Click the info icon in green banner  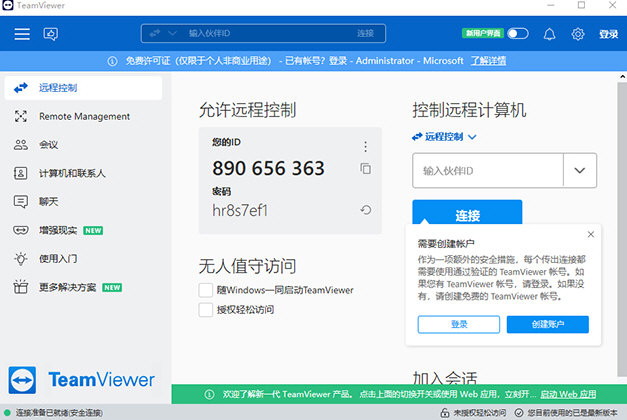pos(209,394)
